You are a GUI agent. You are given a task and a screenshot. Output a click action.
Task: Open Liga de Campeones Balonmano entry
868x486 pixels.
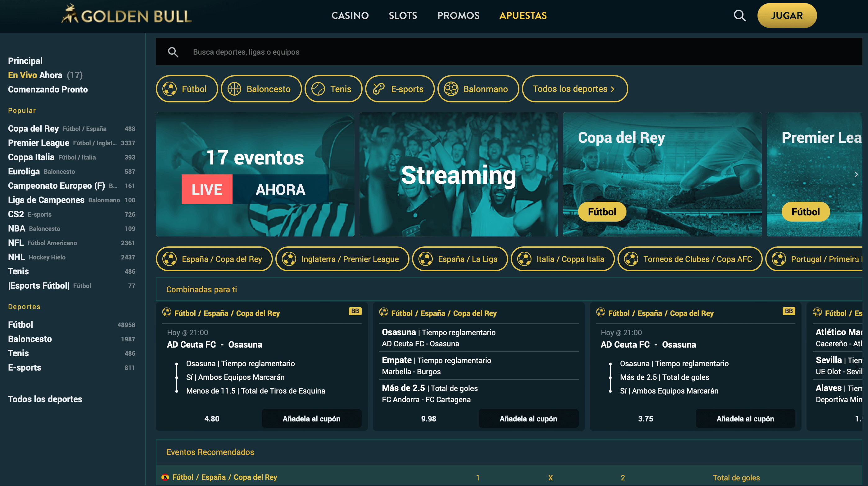71,200
